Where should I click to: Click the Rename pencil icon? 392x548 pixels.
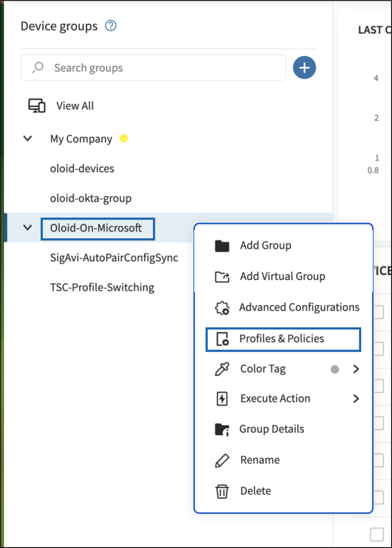(222, 460)
